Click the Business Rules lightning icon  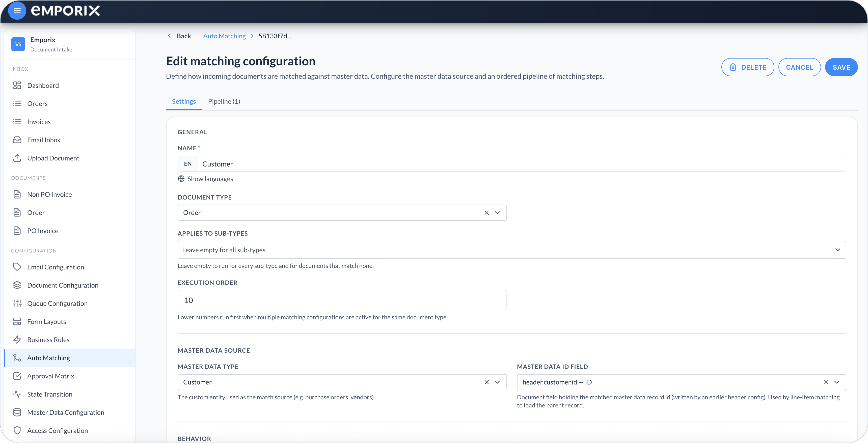(17, 340)
